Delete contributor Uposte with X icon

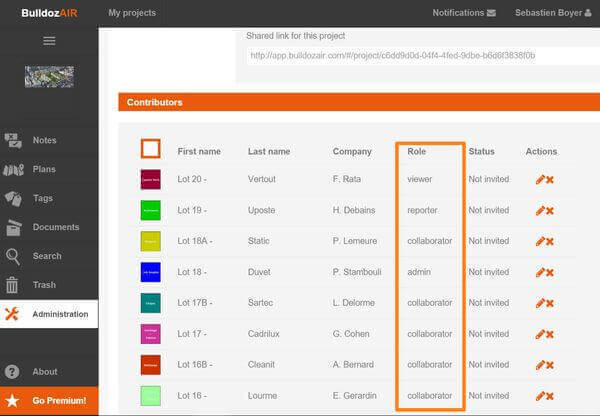pyautogui.click(x=550, y=211)
